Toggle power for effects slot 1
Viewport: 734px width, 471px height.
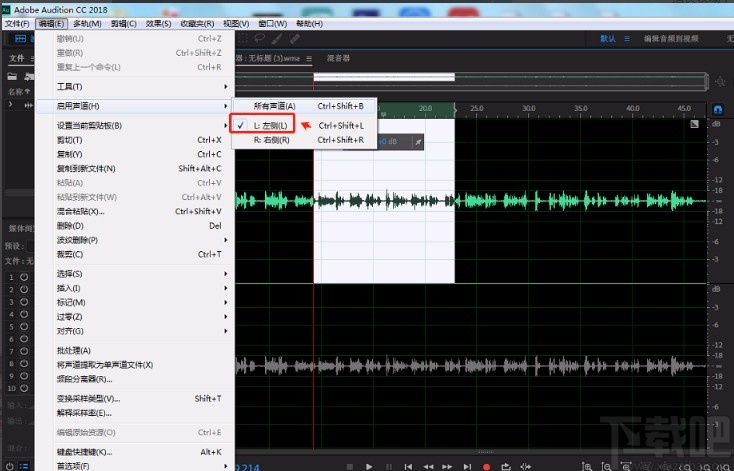[24, 277]
